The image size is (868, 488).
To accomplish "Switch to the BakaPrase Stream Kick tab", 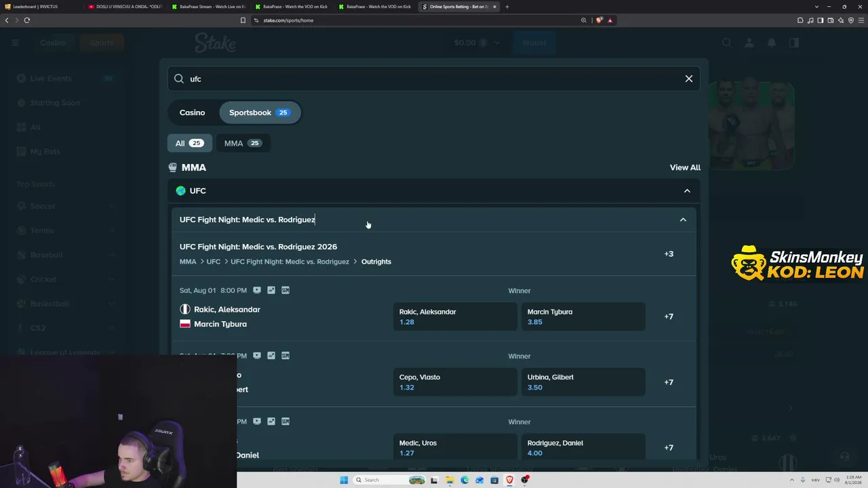I will pos(208,7).
